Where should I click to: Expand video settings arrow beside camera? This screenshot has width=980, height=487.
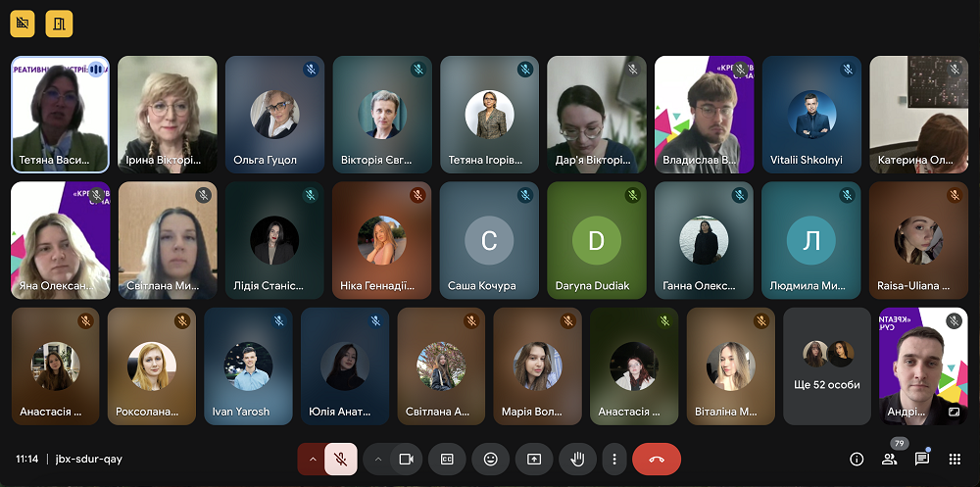377,459
